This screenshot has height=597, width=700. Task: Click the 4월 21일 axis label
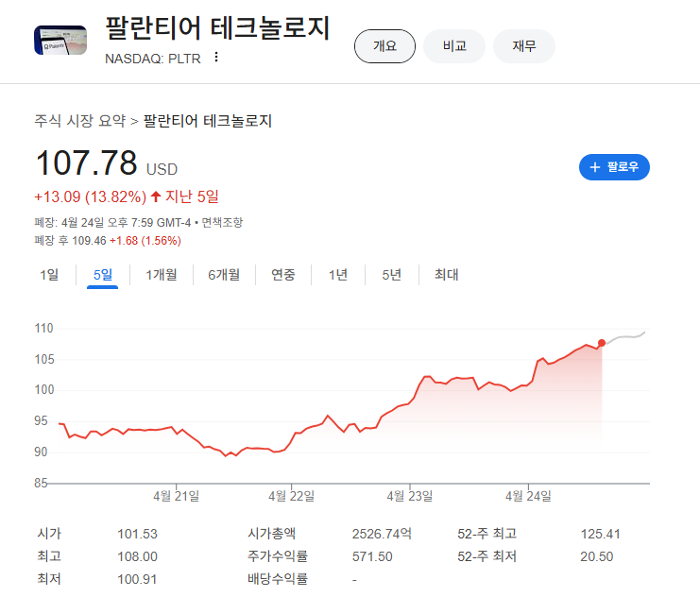[x=177, y=496]
